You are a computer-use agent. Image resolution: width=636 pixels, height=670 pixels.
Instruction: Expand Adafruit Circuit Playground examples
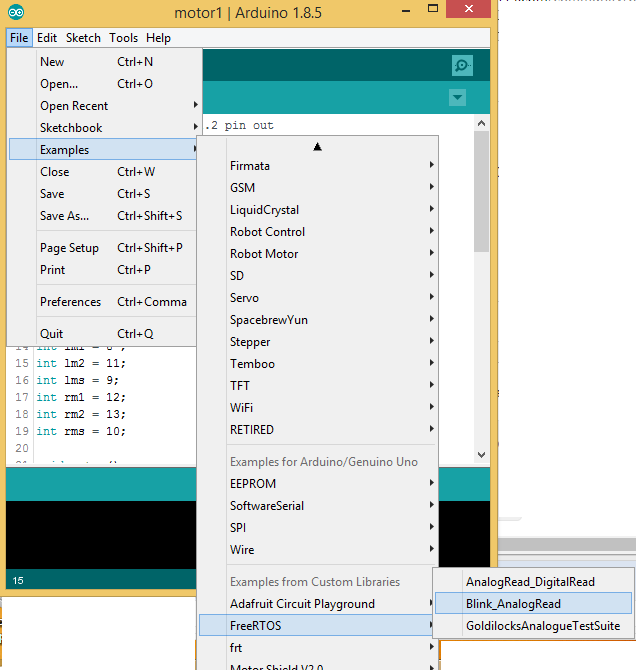coord(302,604)
